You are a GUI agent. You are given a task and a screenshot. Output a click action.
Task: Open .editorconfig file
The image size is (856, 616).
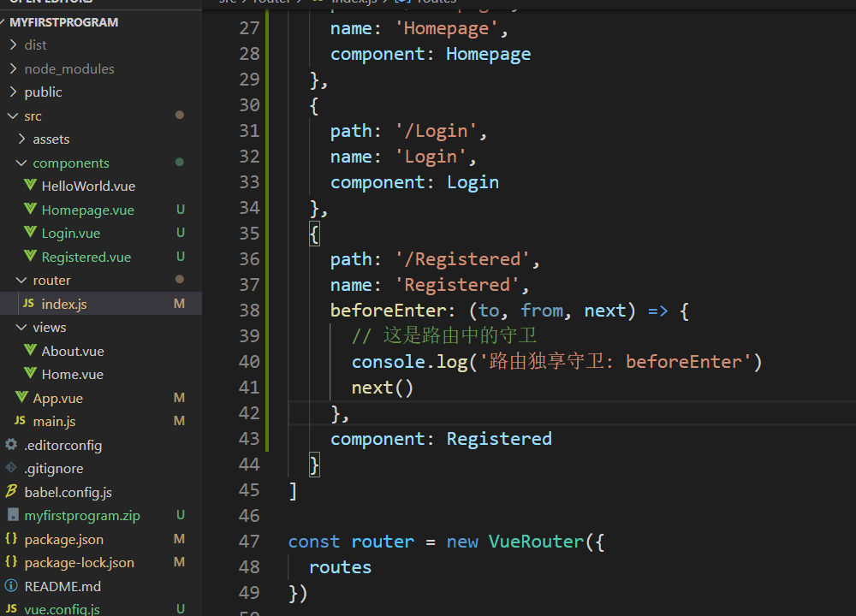pyautogui.click(x=62, y=445)
